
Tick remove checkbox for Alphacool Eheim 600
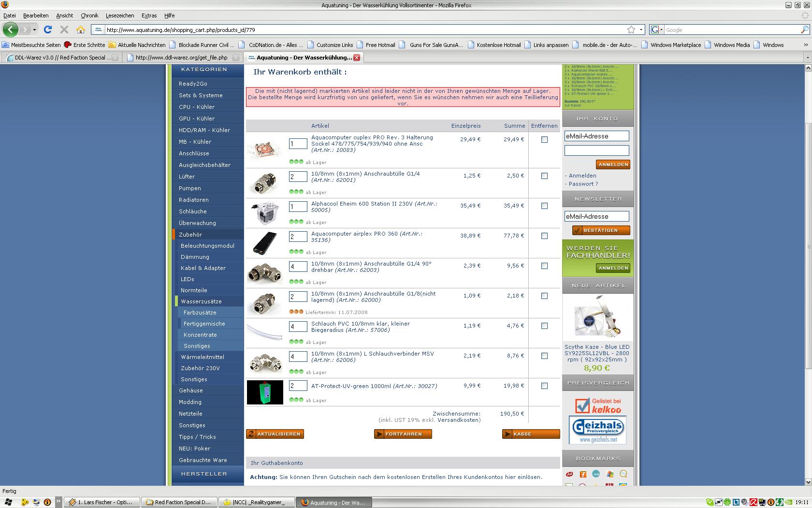click(x=544, y=206)
